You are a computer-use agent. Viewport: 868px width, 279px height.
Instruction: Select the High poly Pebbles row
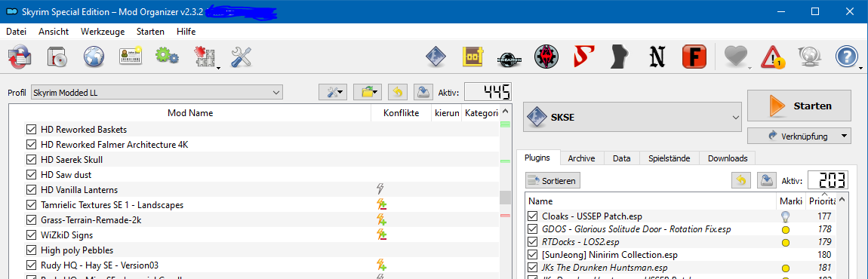click(x=254, y=250)
